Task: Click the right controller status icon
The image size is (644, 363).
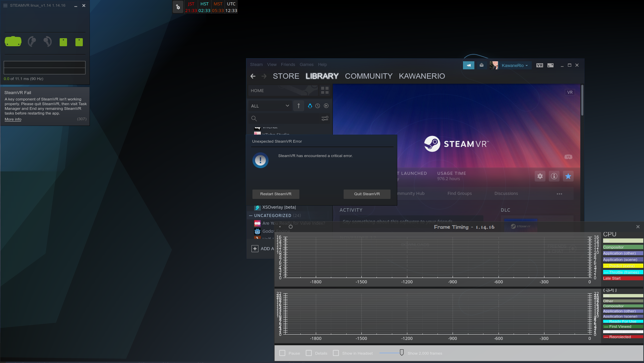Action: click(x=48, y=42)
